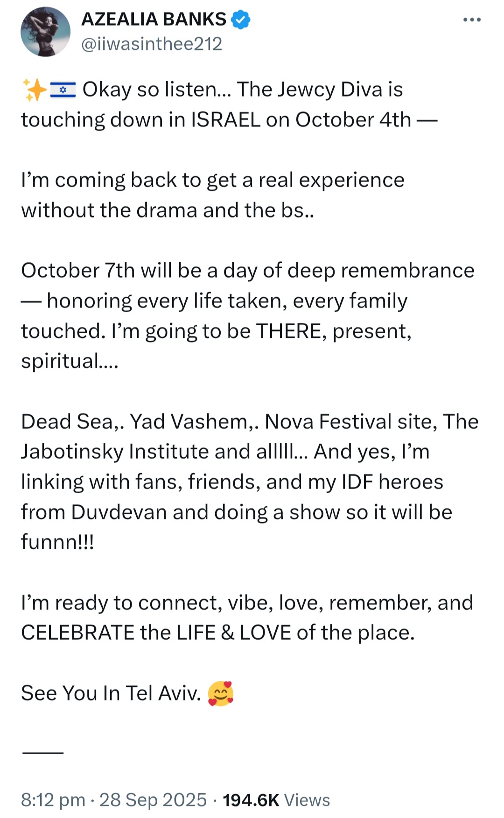This screenshot has height=818, width=504.
Task: Click the 'Nova Festival site' text
Action: click(351, 422)
